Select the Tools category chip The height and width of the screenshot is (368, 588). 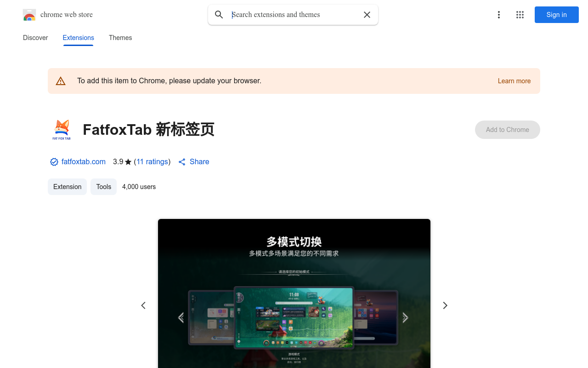tap(103, 187)
